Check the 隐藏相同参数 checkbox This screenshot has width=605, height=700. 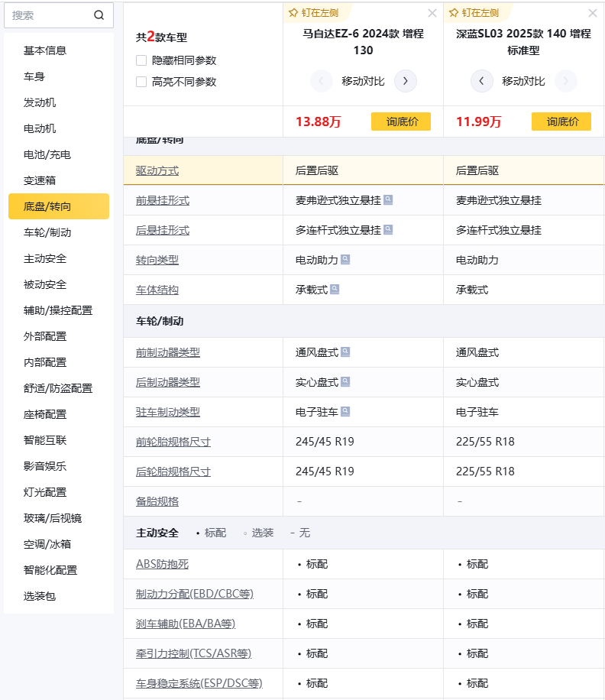coord(141,60)
